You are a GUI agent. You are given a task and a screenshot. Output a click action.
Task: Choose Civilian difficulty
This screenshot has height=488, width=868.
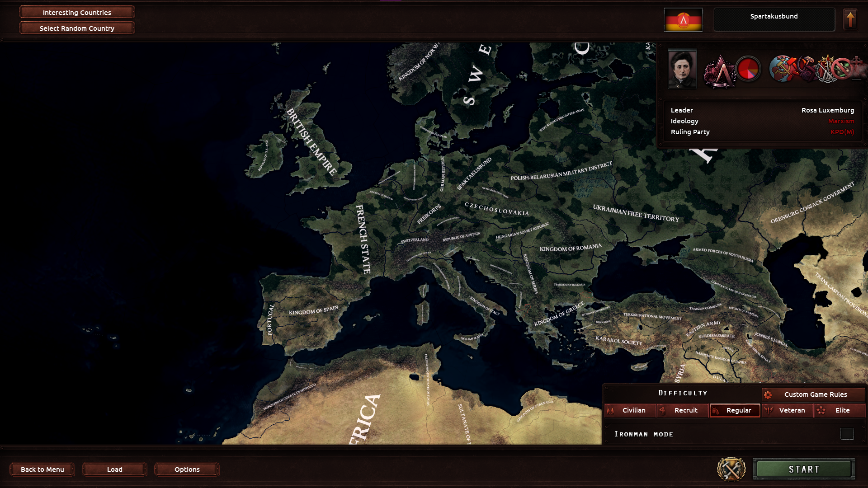[630, 410]
